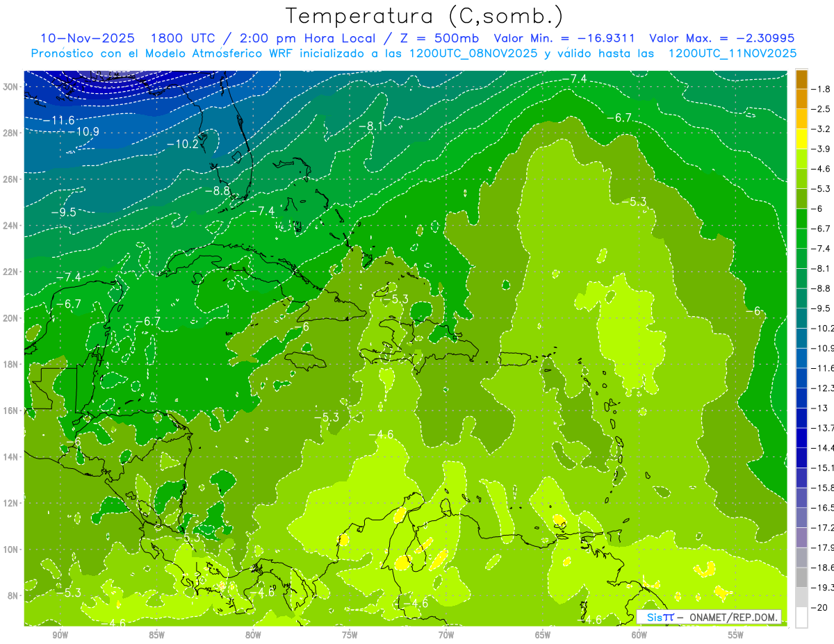The width and height of the screenshot is (834, 644).
Task: Click the orange swatch above -1.8 in legend
Action: (x=801, y=79)
